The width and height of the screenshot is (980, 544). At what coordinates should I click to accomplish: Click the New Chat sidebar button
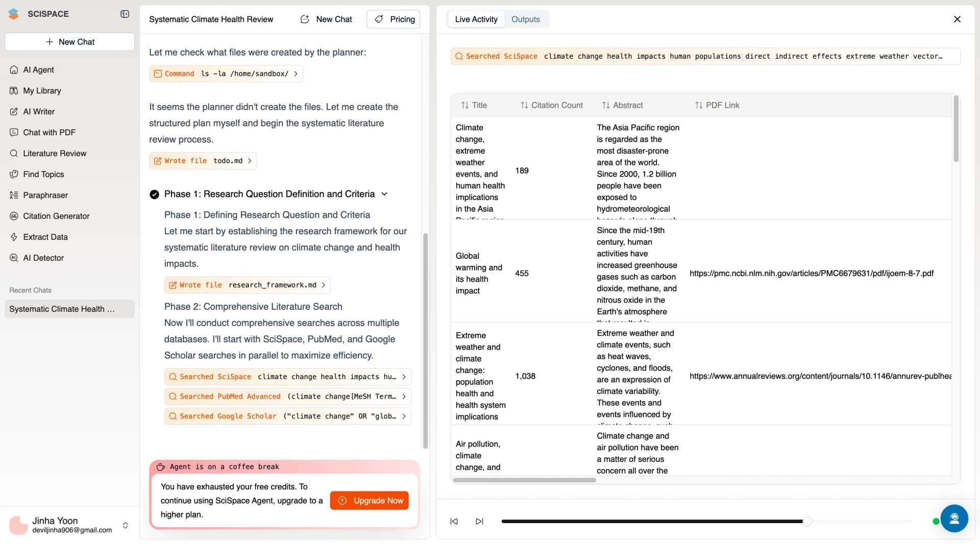(69, 42)
